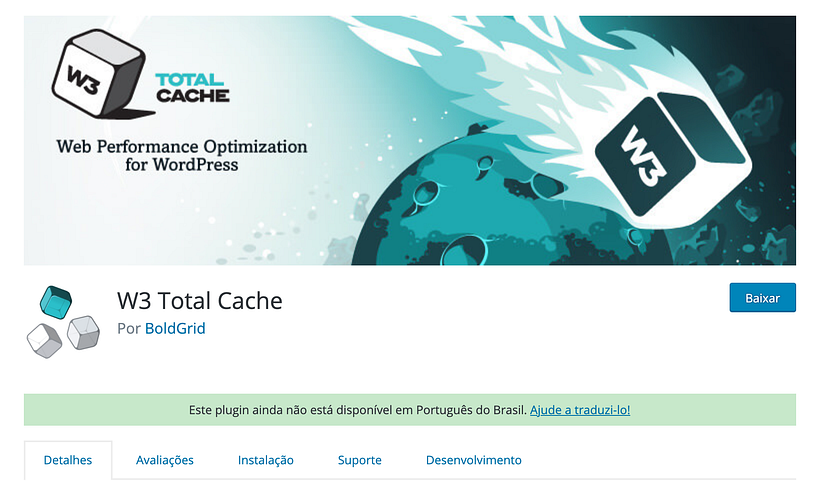
Task: Go to the Suporte tab
Action: point(359,460)
